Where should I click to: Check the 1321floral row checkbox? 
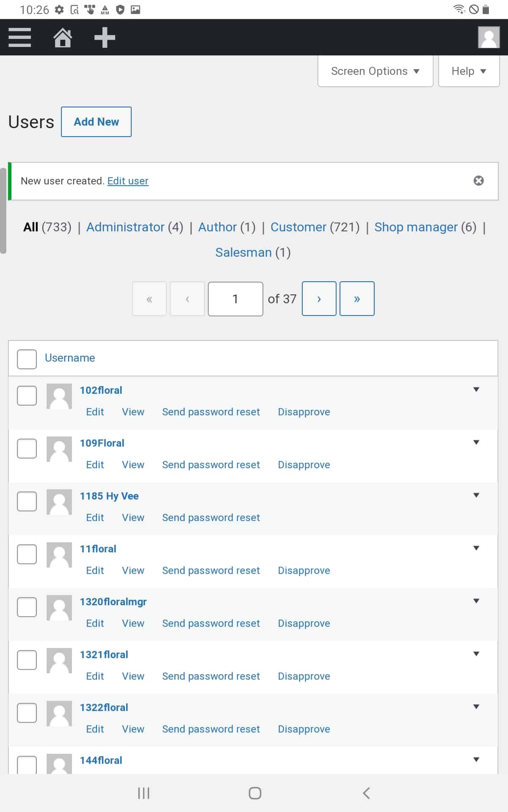27,660
